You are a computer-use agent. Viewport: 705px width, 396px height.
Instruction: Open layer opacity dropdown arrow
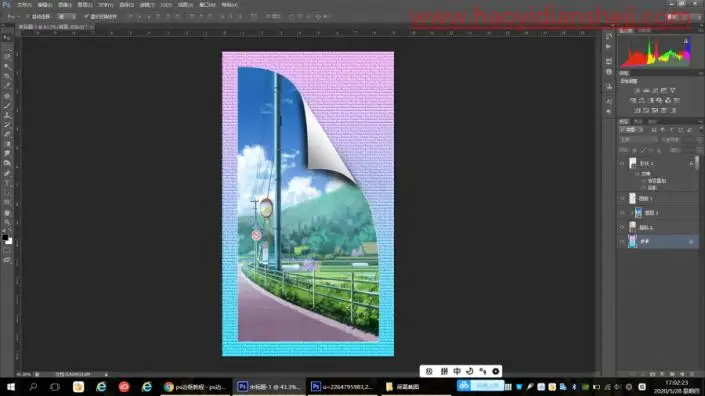pyautogui.click(x=700, y=140)
